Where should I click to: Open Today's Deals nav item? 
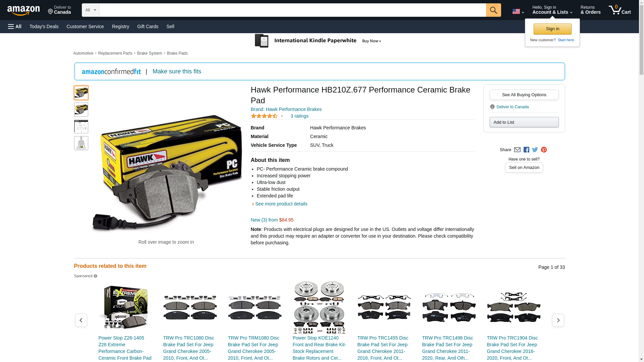[x=44, y=26]
